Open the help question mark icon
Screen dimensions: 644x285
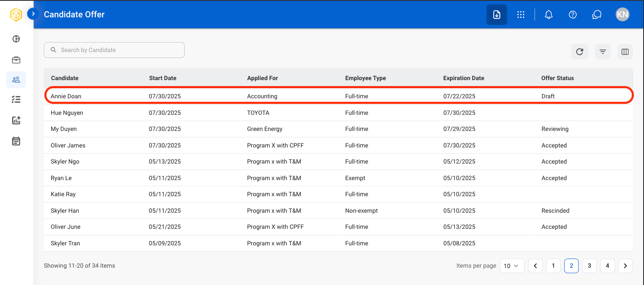573,14
